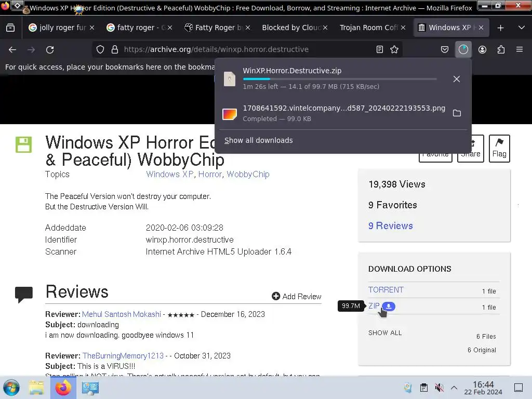Download the ZIP file option

point(374,306)
